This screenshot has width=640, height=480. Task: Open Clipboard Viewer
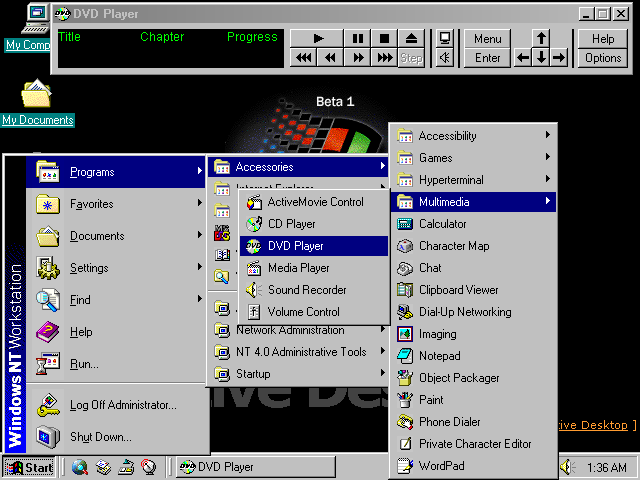pos(473,290)
